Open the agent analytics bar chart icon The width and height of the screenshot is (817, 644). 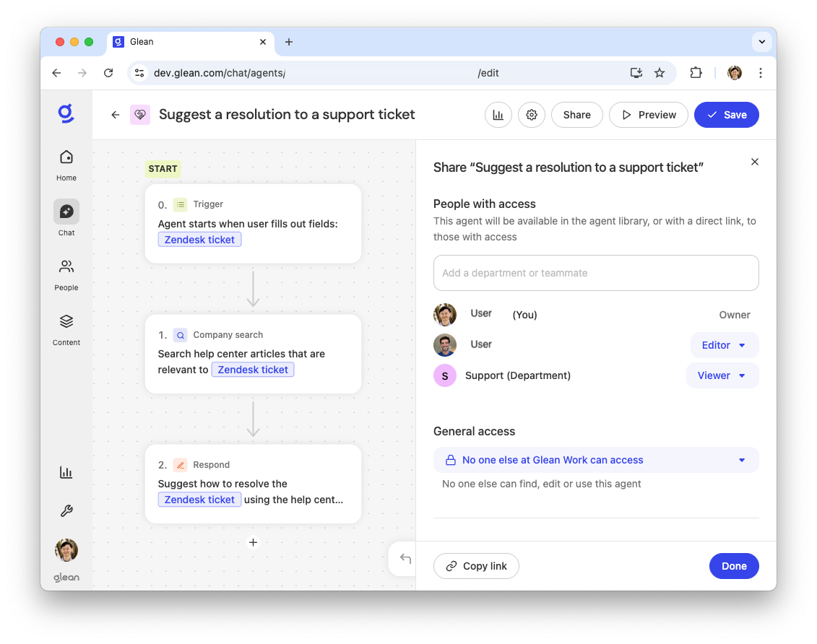(x=498, y=115)
